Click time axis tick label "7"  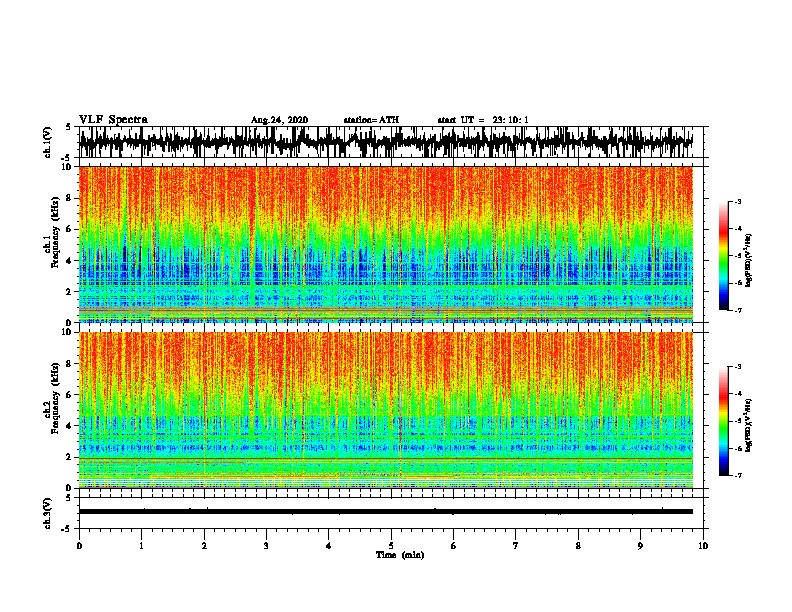pos(516,546)
